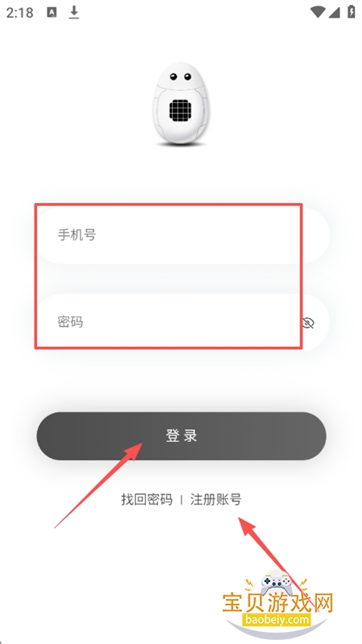362x644 pixels.
Task: Tap the download arrow status bar icon
Action: 74,12
